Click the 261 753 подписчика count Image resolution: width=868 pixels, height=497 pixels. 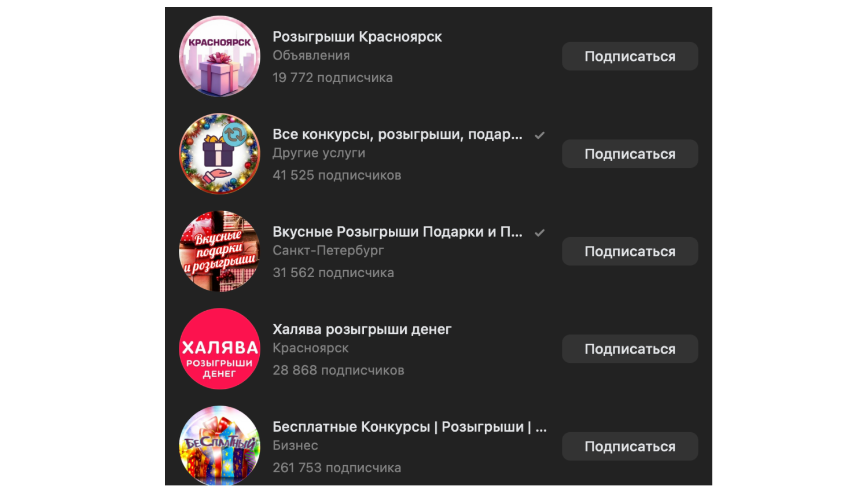(x=337, y=467)
